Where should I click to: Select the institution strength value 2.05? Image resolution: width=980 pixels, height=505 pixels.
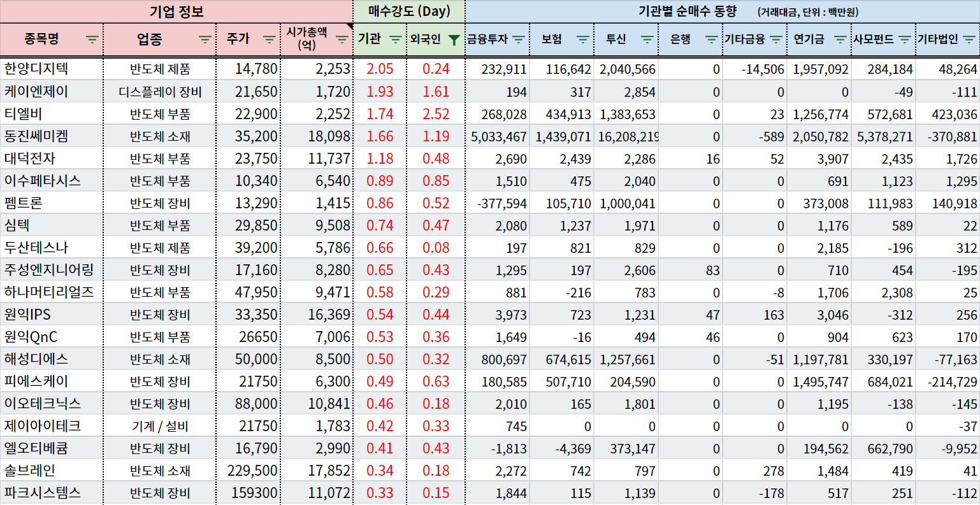click(380, 69)
